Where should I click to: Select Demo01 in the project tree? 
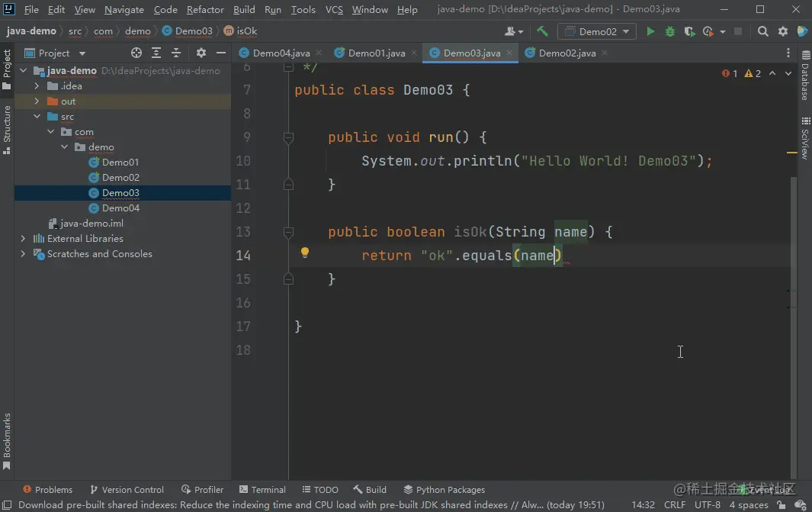(120, 163)
